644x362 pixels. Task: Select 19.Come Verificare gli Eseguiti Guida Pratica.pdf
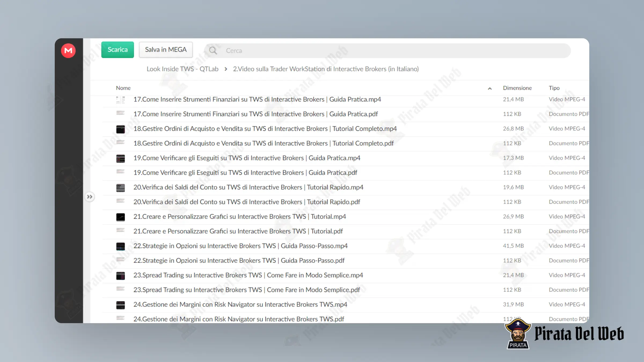pyautogui.click(x=245, y=172)
